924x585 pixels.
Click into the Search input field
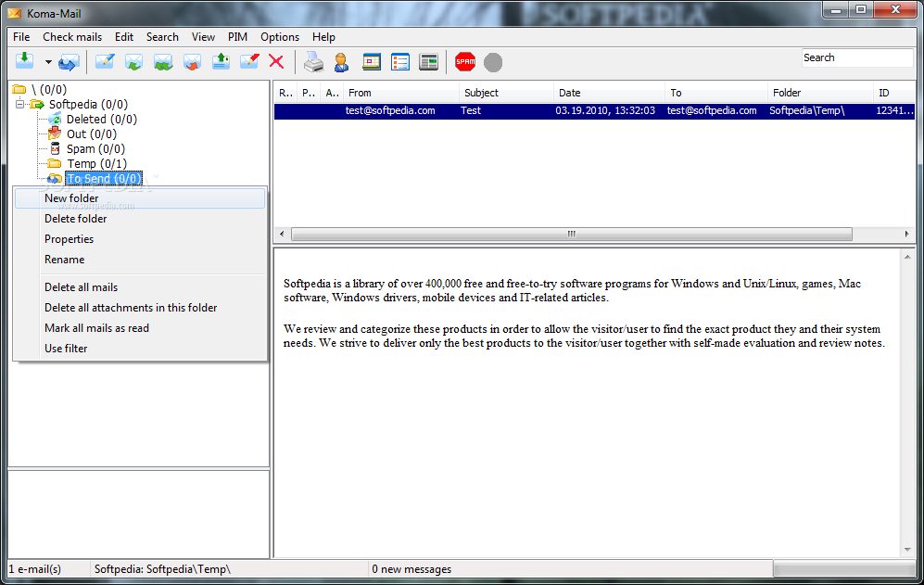(x=857, y=57)
